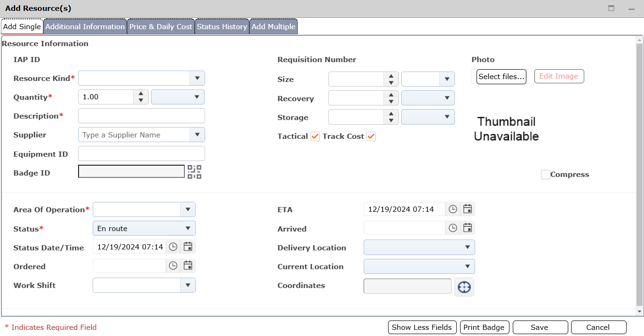This screenshot has width=644, height=336.
Task: Open the Price & Daily Cost tab
Action: pyautogui.click(x=161, y=26)
